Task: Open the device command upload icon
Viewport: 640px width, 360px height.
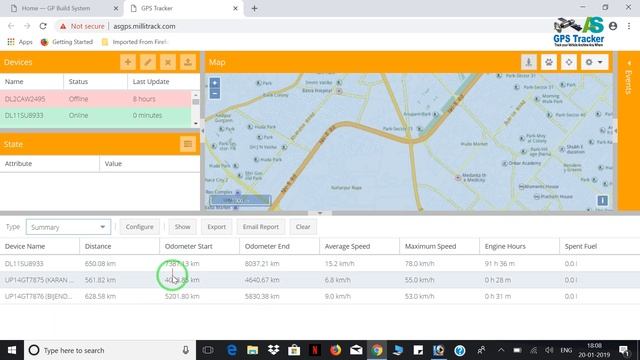Action: tap(188, 62)
